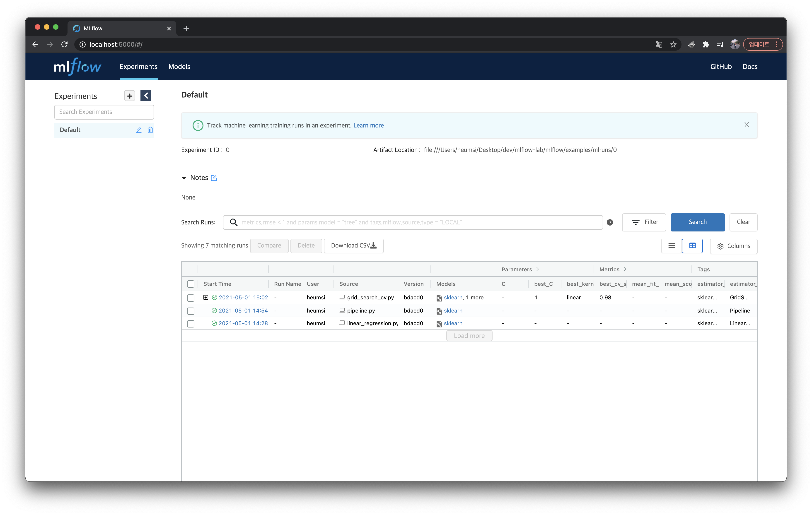The width and height of the screenshot is (812, 515).
Task: Check the select-all runs header checkbox
Action: [x=191, y=284]
